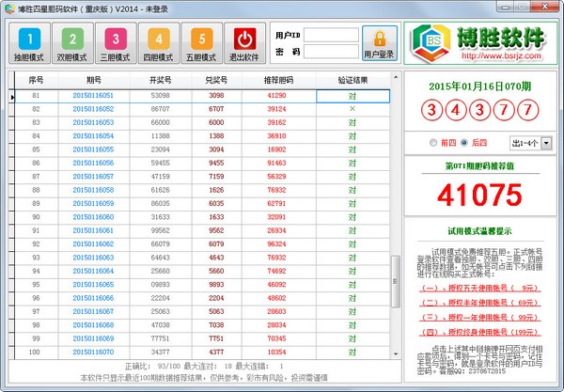Click recommended code 32091 in row 90

(276, 217)
